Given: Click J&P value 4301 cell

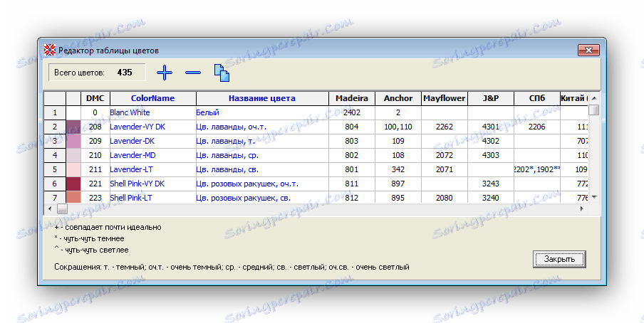Looking at the screenshot, I should point(491,127).
